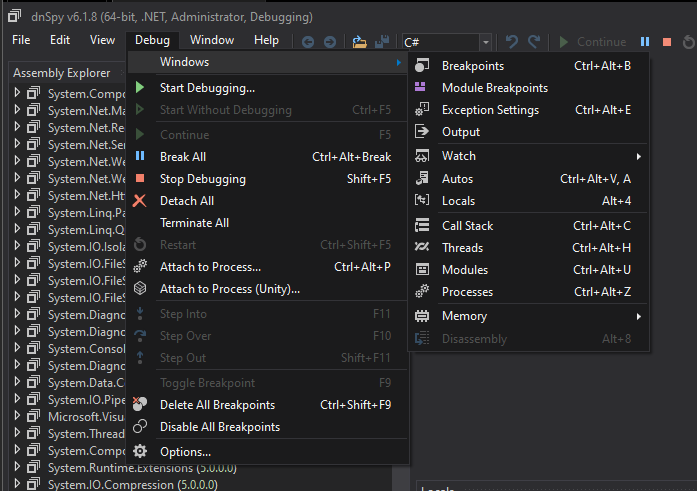697x491 pixels.
Task: Click the restart icon in the toolbar
Action: 689,42
